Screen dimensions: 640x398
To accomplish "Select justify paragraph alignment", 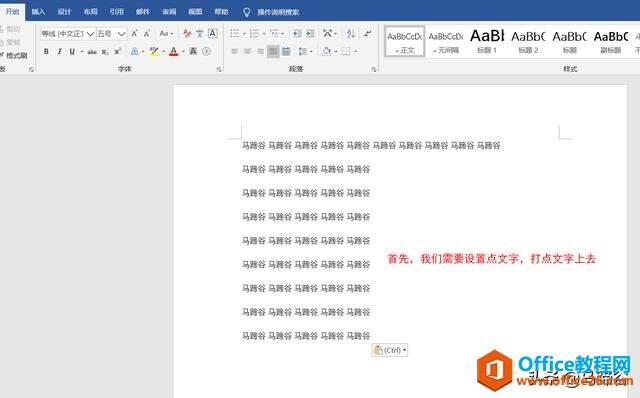I will [273, 51].
